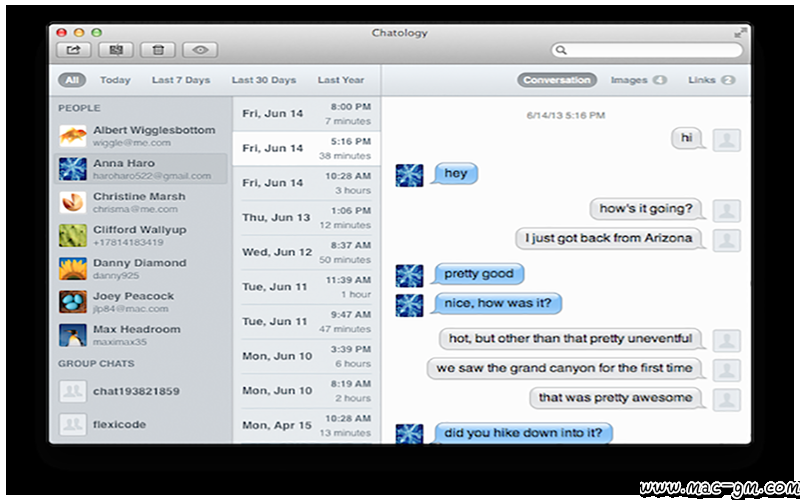Click the avatar beside the "hey" message

pyautogui.click(x=409, y=176)
